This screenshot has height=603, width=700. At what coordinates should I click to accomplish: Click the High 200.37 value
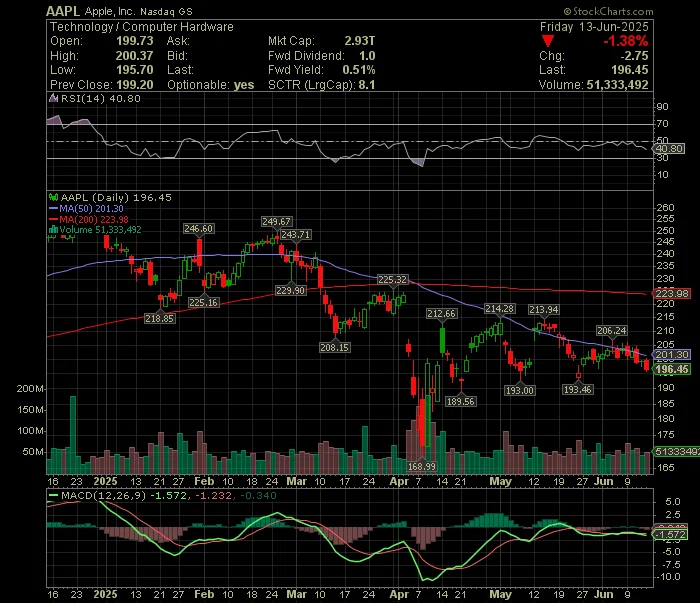134,56
